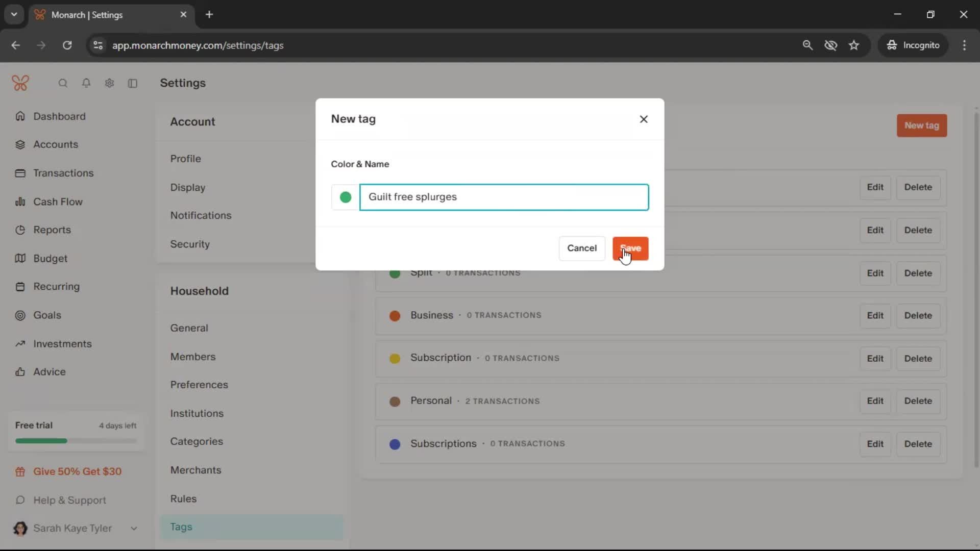This screenshot has height=551, width=980.
Task: Bookmark this page with star icon
Action: tap(854, 45)
